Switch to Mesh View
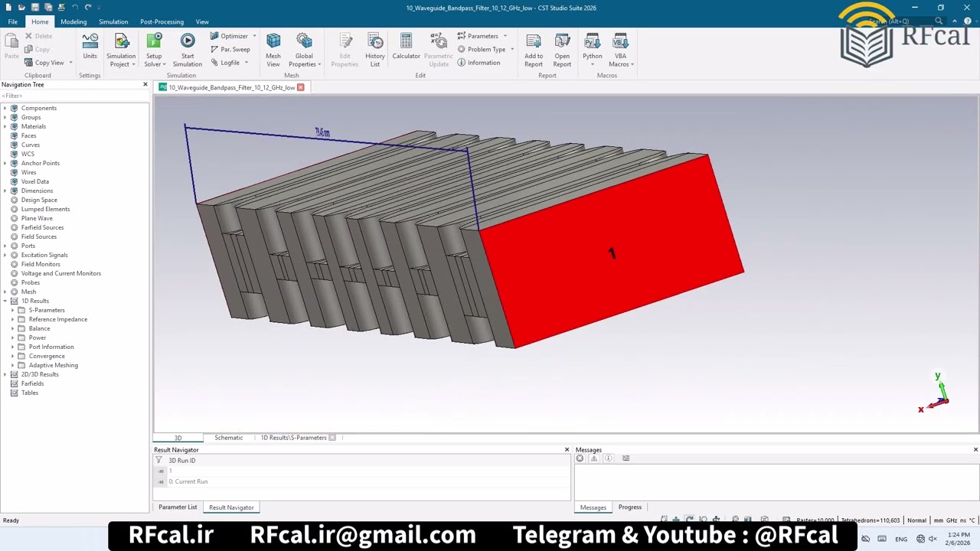Image resolution: width=980 pixels, height=551 pixels. (273, 49)
